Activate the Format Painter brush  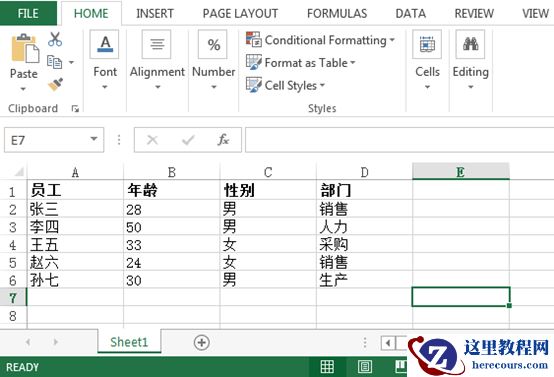(55, 84)
